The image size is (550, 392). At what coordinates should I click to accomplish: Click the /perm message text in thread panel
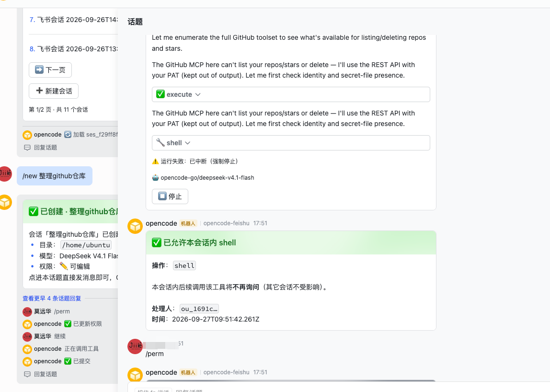pyautogui.click(x=155, y=354)
